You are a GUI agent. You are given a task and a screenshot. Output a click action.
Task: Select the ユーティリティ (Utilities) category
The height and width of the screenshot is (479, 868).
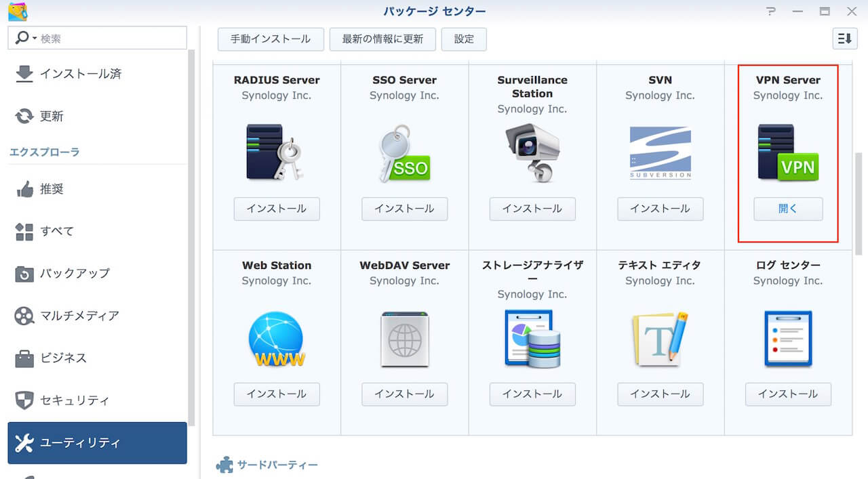click(97, 443)
